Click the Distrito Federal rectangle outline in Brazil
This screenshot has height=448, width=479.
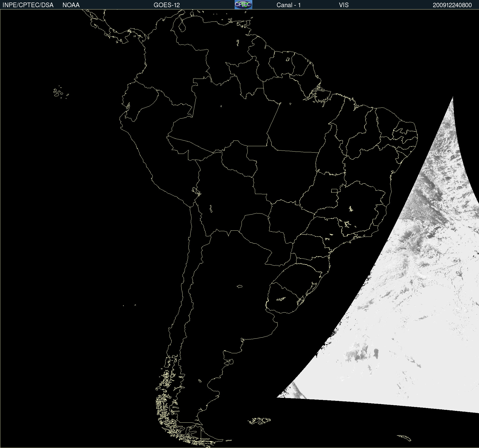click(x=334, y=190)
